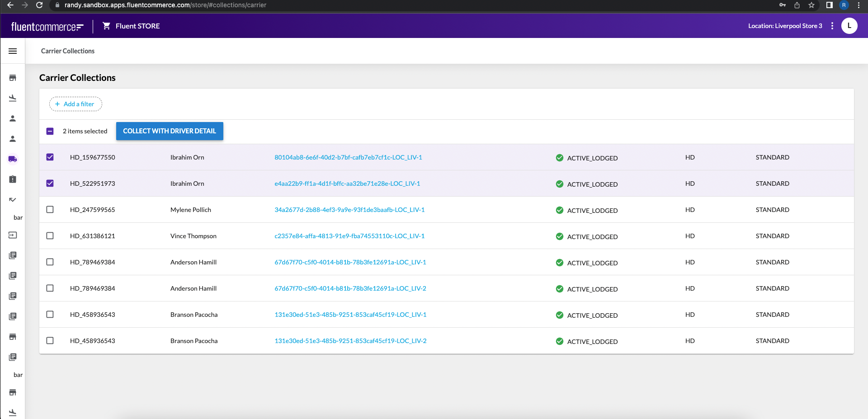Click the arrow-into-box sidebar icon
This screenshot has height=419, width=868.
tap(13, 235)
